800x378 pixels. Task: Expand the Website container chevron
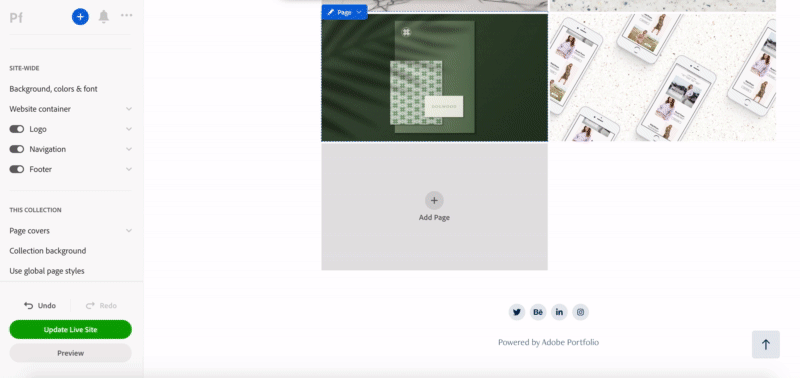(x=129, y=109)
